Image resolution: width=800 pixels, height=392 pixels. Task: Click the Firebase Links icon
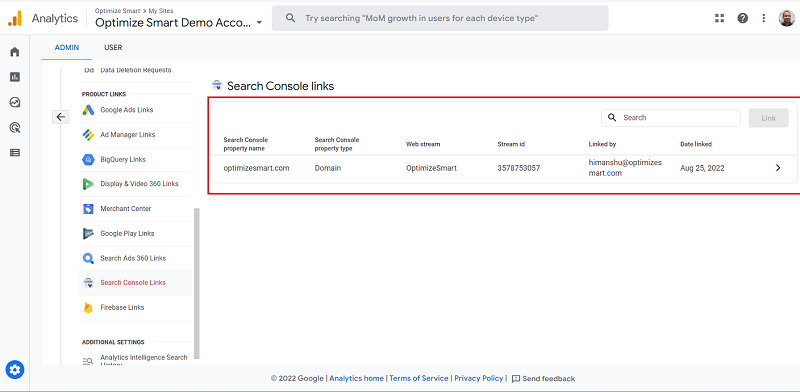click(x=88, y=308)
